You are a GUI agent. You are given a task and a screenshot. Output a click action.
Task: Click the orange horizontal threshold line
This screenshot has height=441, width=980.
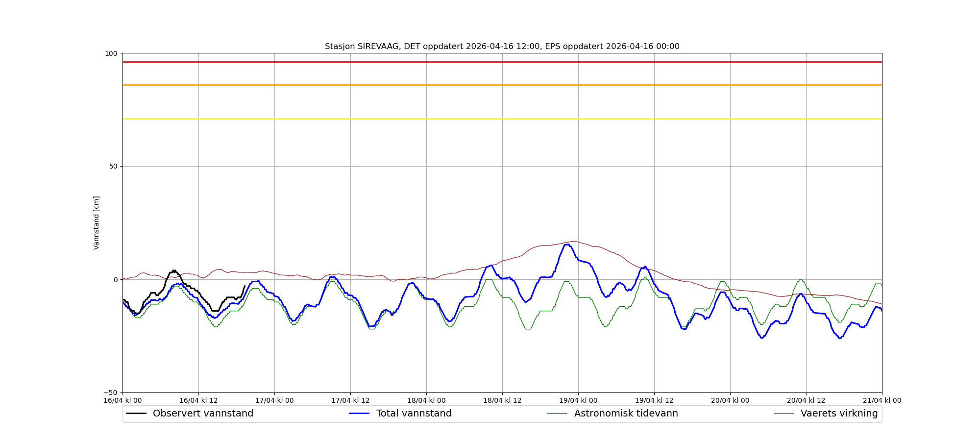pos(502,85)
